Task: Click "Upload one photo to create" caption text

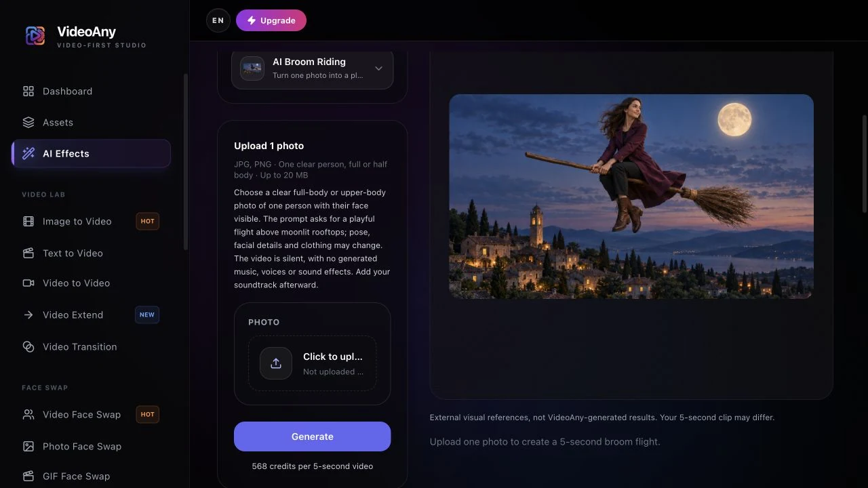Action: (x=545, y=442)
